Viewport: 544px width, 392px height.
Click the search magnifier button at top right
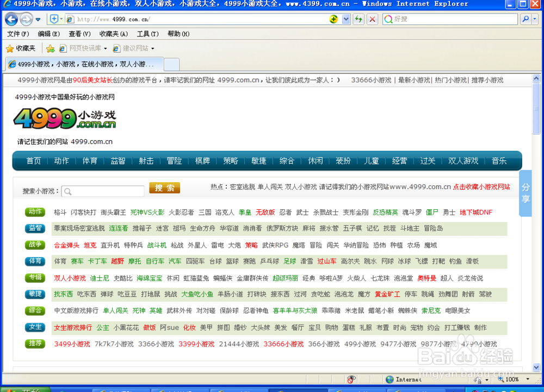pos(526,19)
